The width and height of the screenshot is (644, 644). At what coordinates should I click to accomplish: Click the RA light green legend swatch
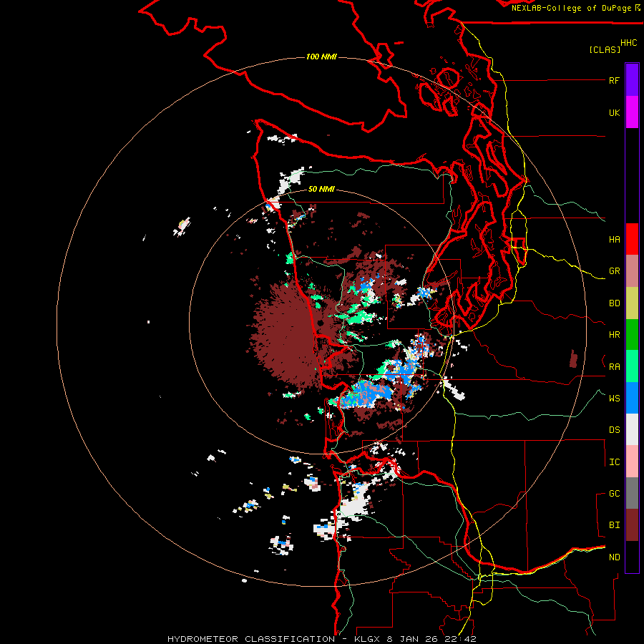[x=632, y=366]
